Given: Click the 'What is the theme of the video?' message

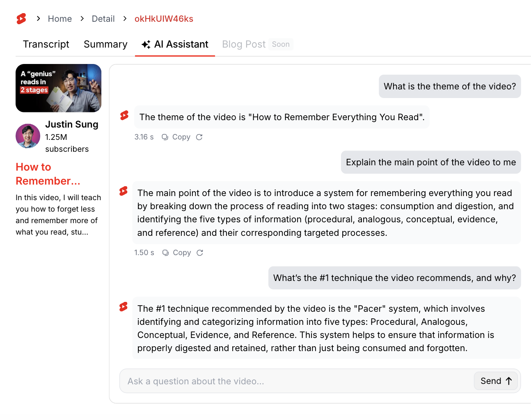Looking at the screenshot, I should pyautogui.click(x=450, y=87).
